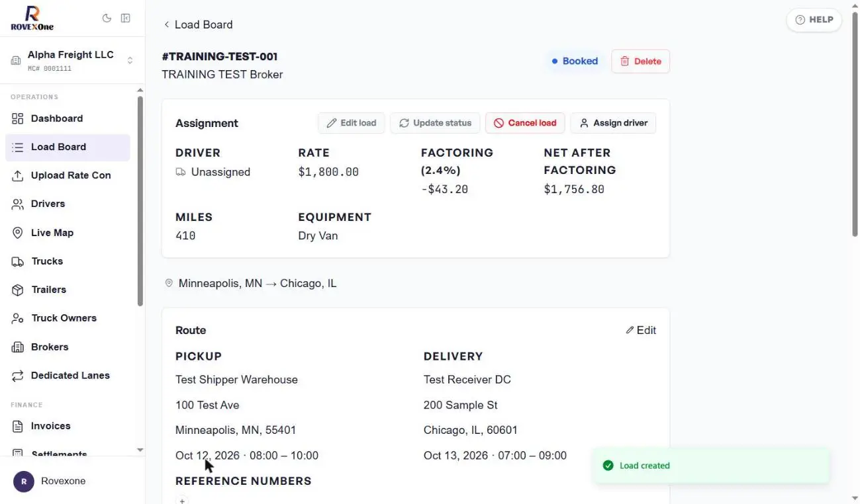Open Rovexone user profile avatar
The width and height of the screenshot is (860, 504).
coord(24,482)
